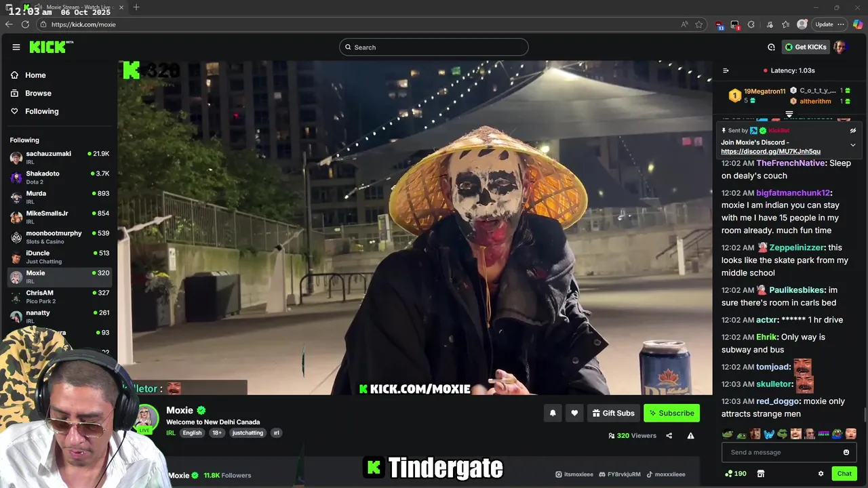868x488 pixels.
Task: Open sachauzumaki's channel in Following list
Action: pos(60,157)
